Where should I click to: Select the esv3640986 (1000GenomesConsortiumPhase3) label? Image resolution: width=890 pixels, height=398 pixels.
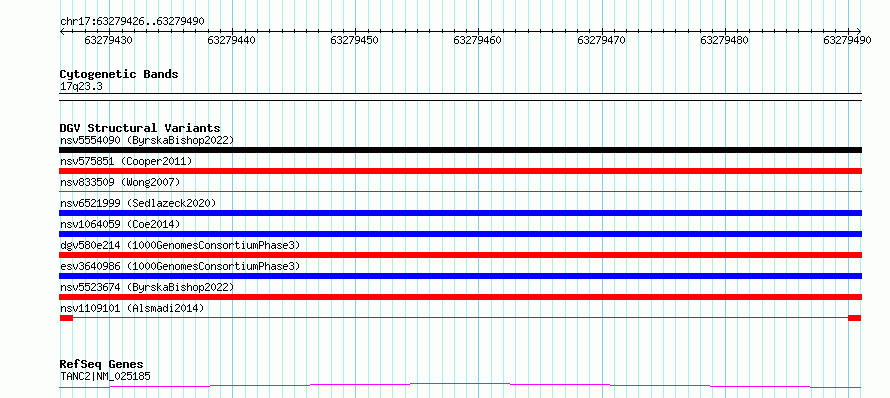[180, 266]
